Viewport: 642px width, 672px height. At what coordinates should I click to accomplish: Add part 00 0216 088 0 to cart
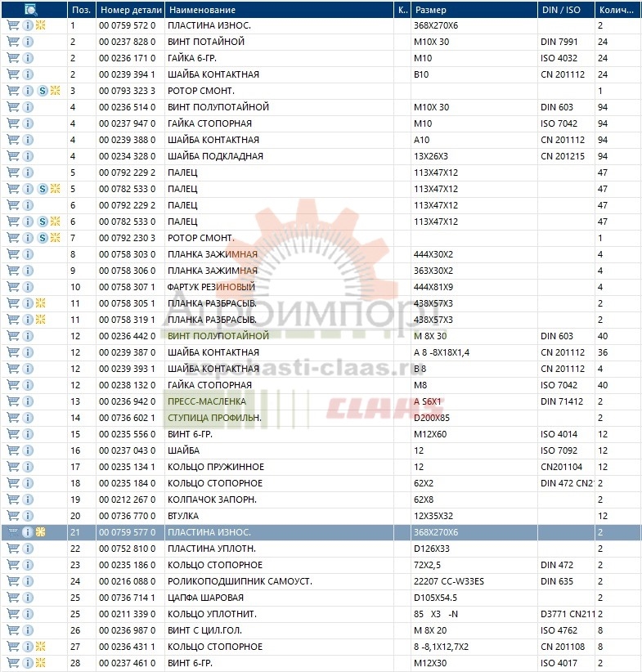tap(13, 581)
